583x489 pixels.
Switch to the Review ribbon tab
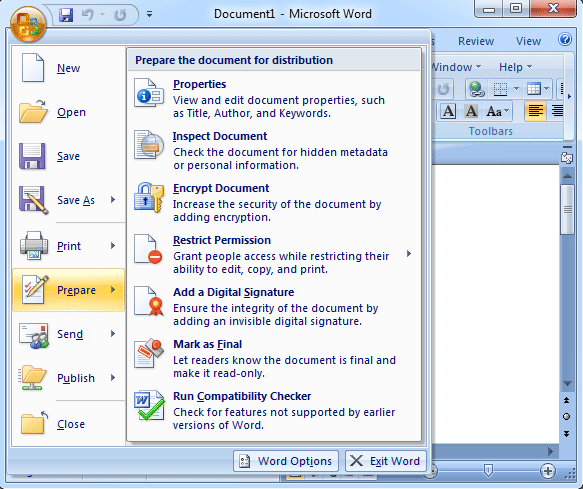(476, 41)
